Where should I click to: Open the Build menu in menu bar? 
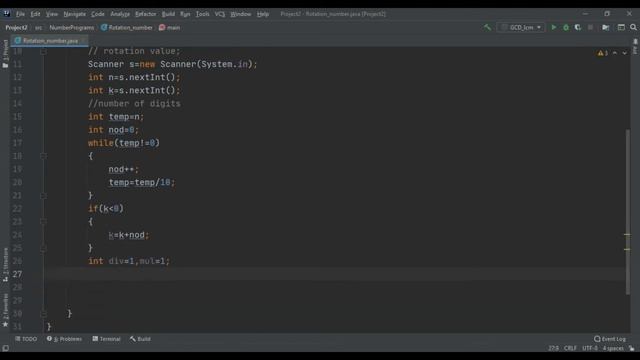tap(168, 14)
